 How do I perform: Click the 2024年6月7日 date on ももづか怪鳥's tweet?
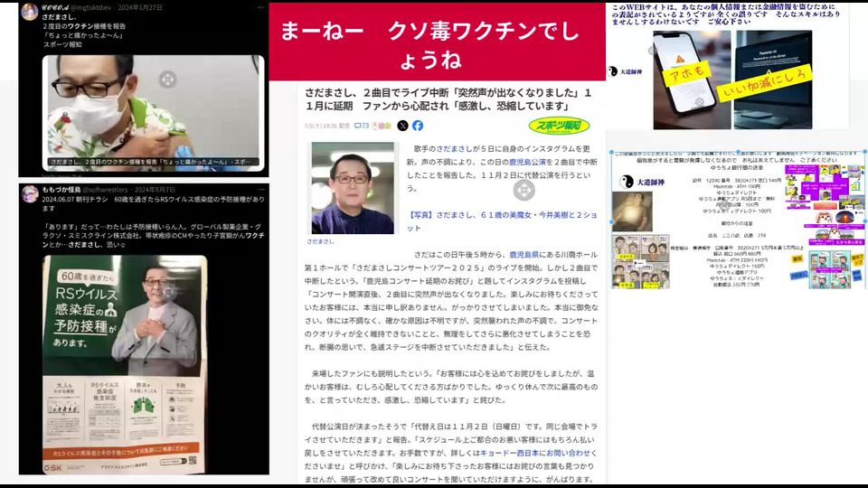point(155,190)
